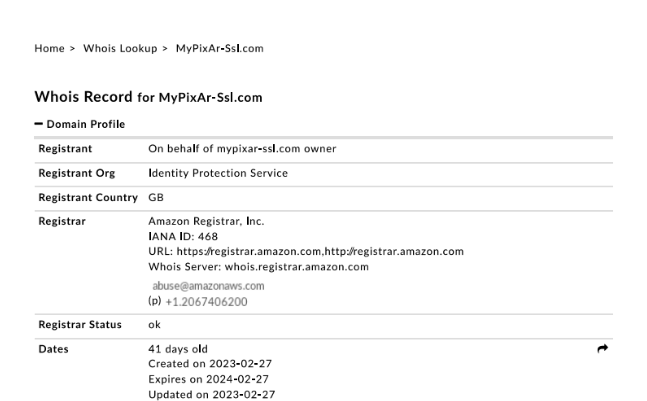The width and height of the screenshot is (647, 401).
Task: Click the 41 days old text
Action: (178, 349)
